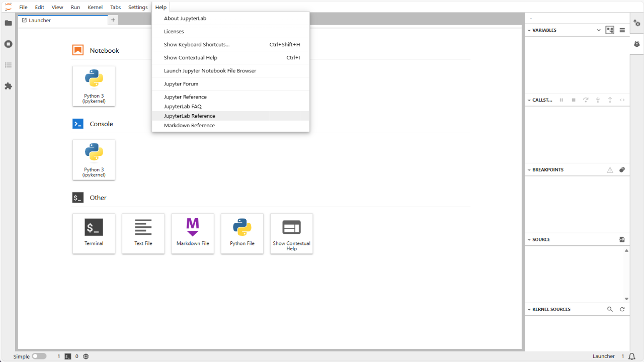
Task: Collapse the Source section
Action: (x=529, y=240)
